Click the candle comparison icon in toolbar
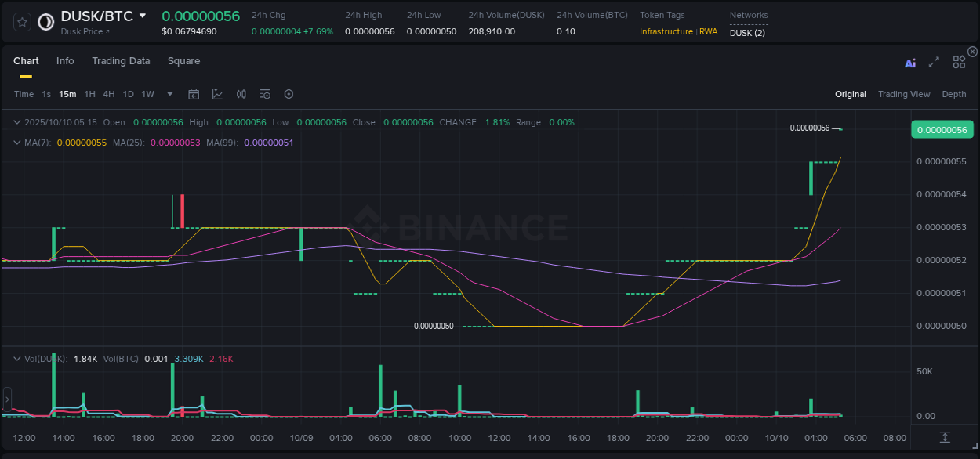Screen dimensions: 980x459 pos(241,94)
